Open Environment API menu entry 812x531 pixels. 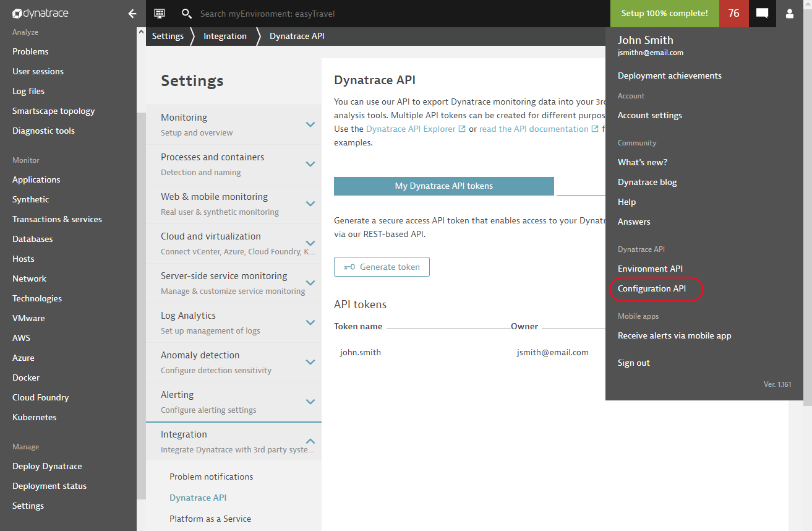[x=650, y=269]
